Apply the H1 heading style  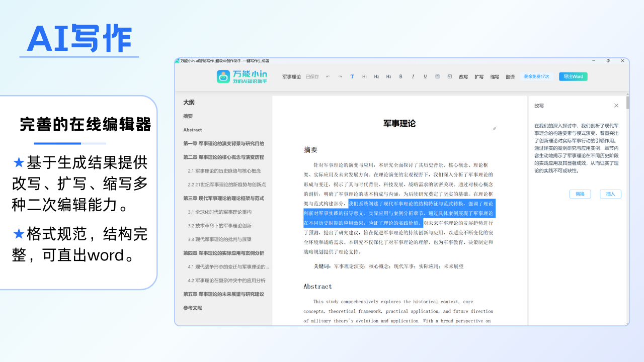click(364, 76)
